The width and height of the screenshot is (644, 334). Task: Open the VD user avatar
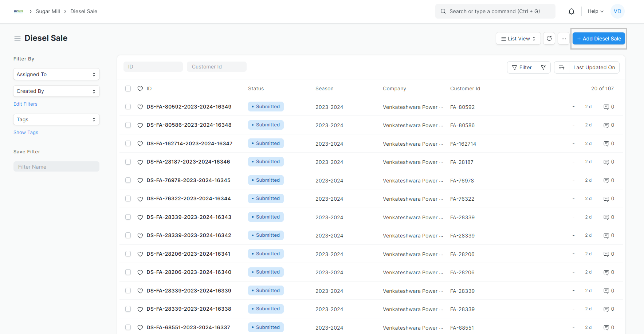tap(617, 11)
